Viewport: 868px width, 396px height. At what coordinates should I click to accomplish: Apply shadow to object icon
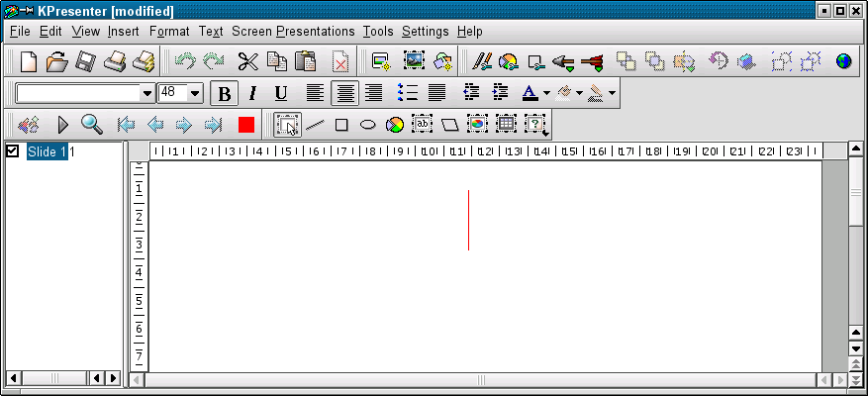click(746, 61)
